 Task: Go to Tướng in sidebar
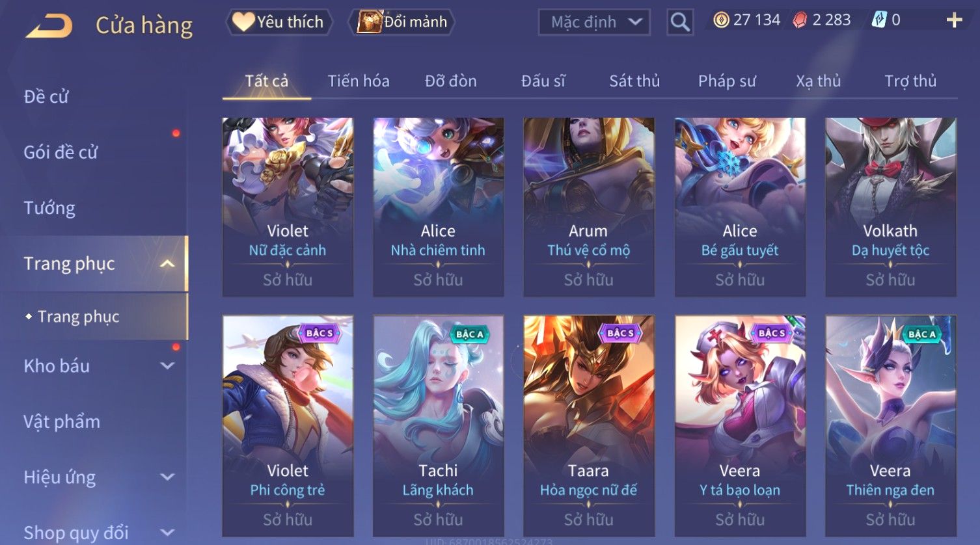[49, 208]
